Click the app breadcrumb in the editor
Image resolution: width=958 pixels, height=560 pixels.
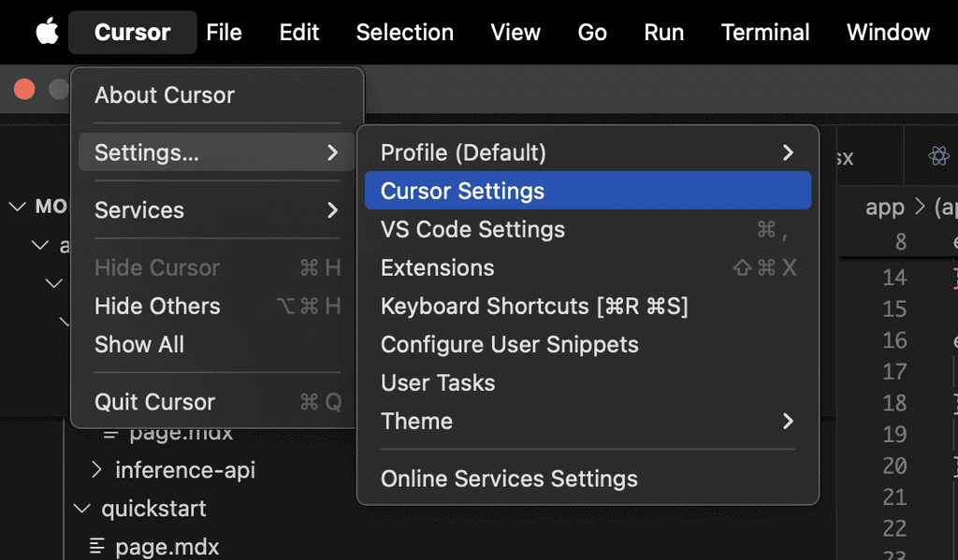point(884,207)
